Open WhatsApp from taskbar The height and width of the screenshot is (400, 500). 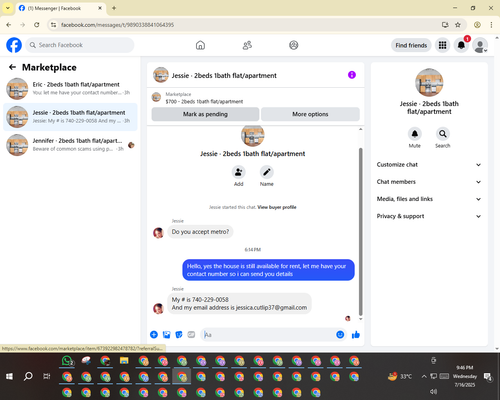click(67, 361)
